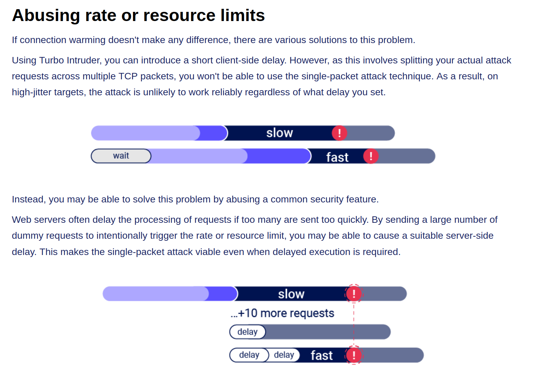Click the light-grey second "delay" pill beside "fast"
The height and width of the screenshot is (392, 540).
tap(284, 355)
